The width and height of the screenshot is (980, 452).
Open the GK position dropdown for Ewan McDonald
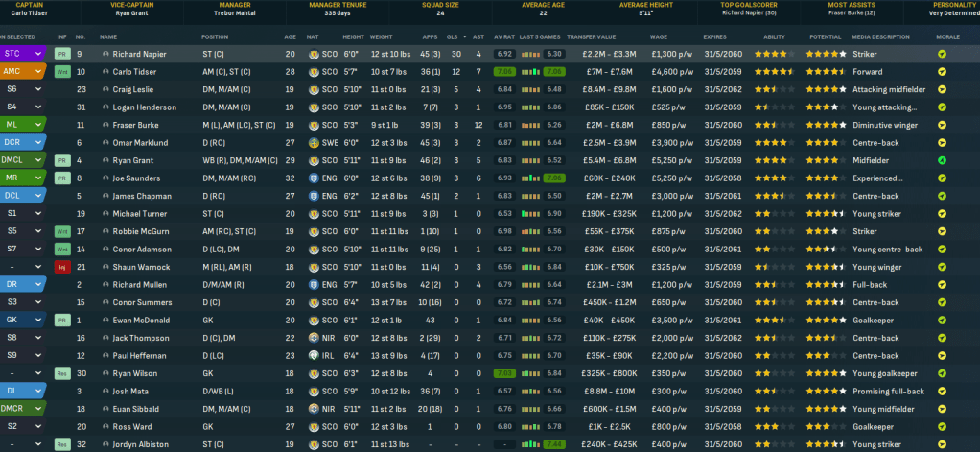(x=38, y=319)
